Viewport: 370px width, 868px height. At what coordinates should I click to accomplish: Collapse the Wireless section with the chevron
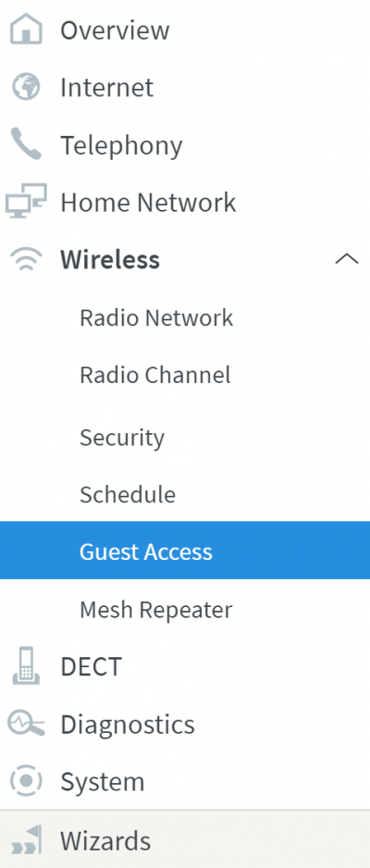[x=347, y=259]
